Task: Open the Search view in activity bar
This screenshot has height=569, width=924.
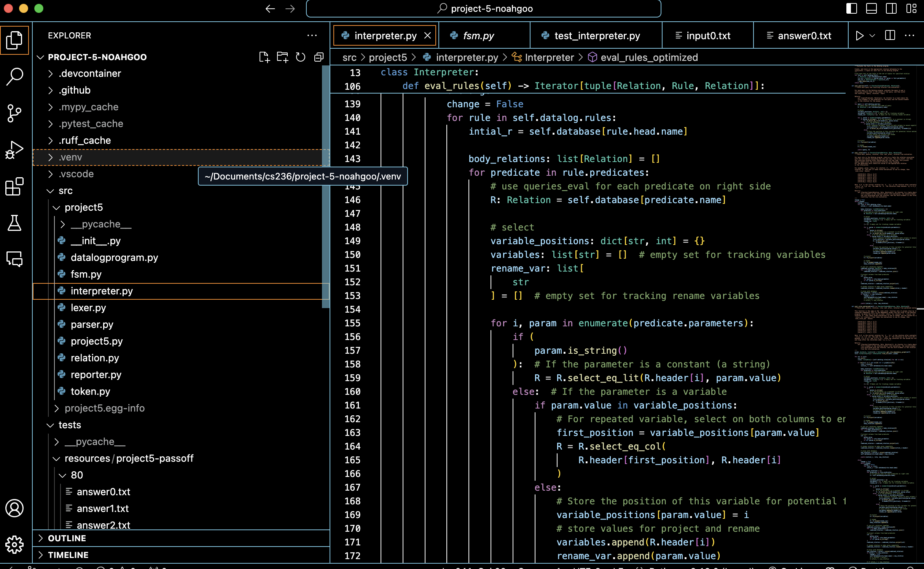Action: pyautogui.click(x=14, y=76)
